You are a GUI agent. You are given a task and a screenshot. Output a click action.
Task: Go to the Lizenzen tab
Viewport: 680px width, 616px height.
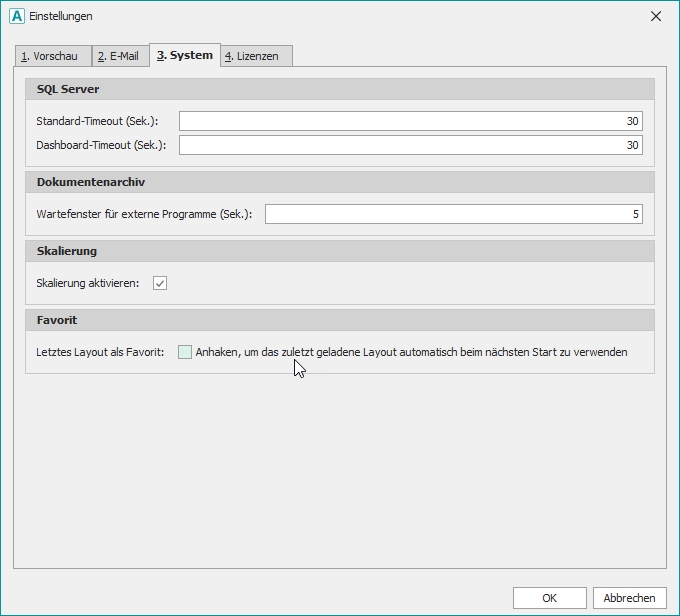click(x=257, y=56)
